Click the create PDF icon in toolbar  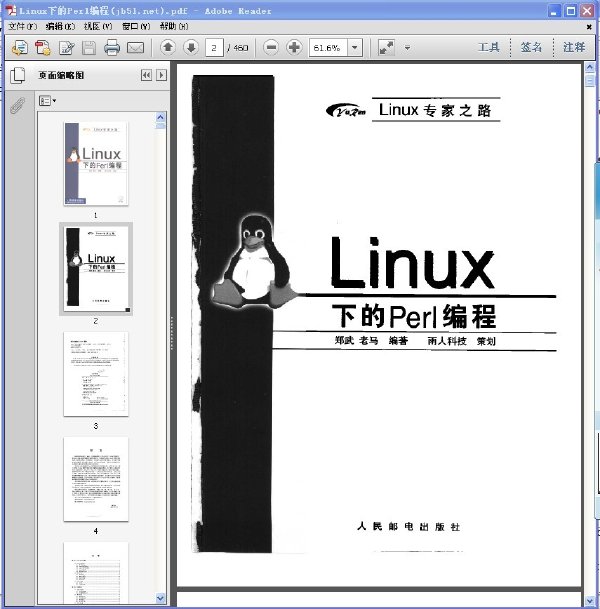point(43,48)
